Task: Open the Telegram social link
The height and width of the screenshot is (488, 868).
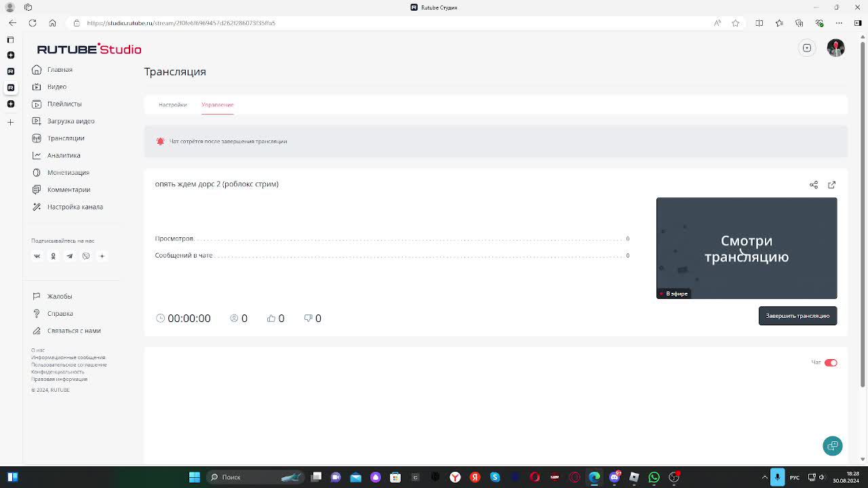Action: point(69,256)
